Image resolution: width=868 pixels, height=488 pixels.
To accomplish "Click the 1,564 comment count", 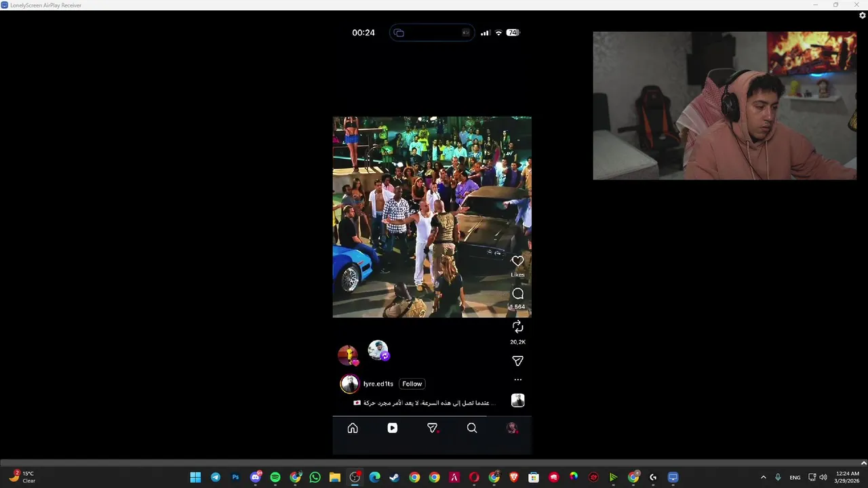I will click(x=517, y=307).
